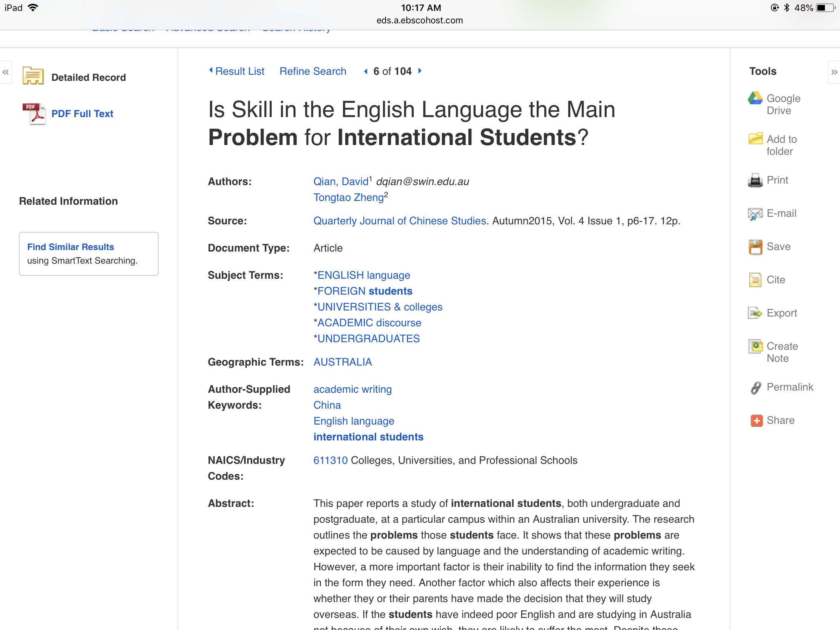Click the Export label
Viewport: 840px width, 630px height.
pos(781,313)
